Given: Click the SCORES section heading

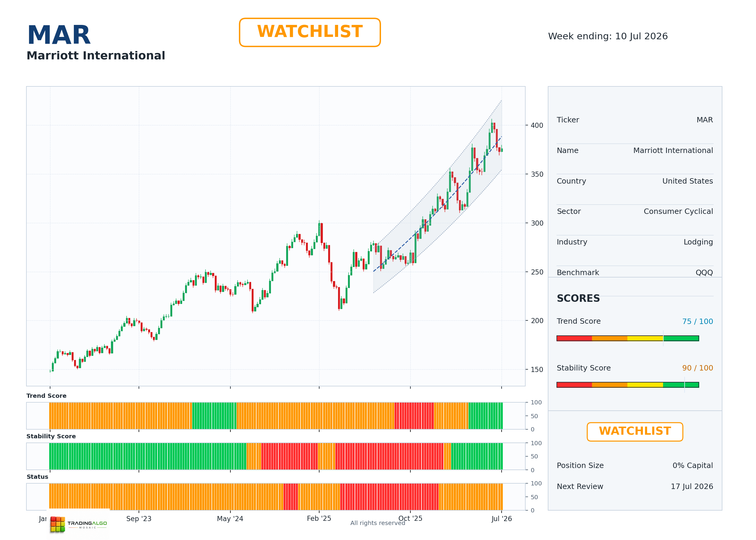Looking at the screenshot, I should pyautogui.click(x=578, y=298).
